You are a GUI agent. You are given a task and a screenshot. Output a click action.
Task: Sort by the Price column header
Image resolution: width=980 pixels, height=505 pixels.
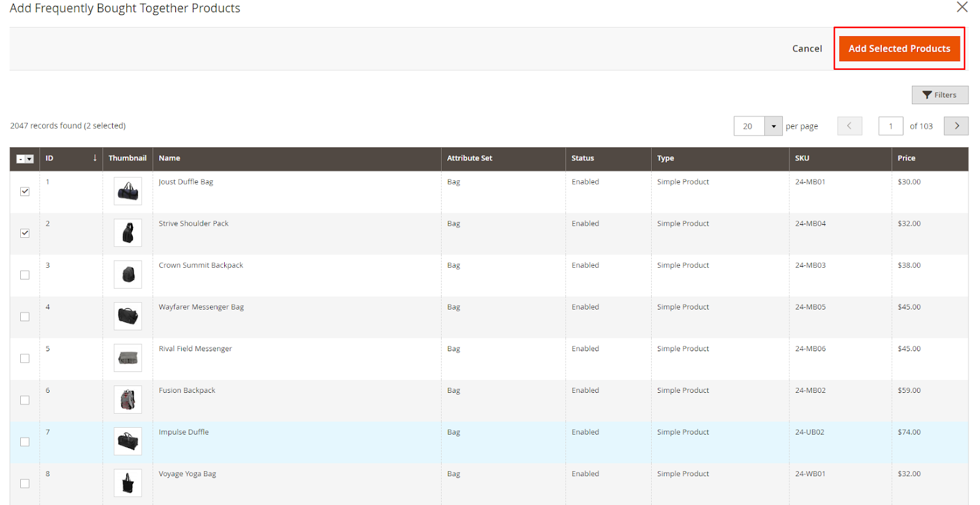(907, 158)
